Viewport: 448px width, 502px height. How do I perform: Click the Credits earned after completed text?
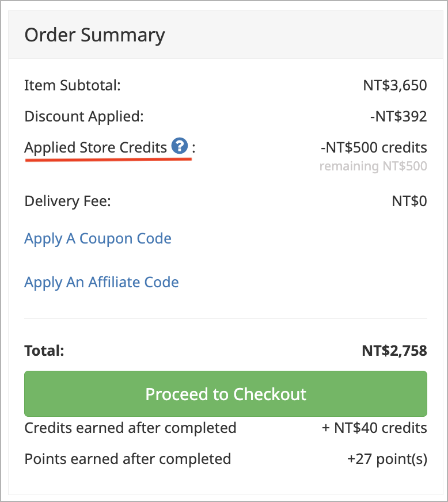[x=130, y=428]
